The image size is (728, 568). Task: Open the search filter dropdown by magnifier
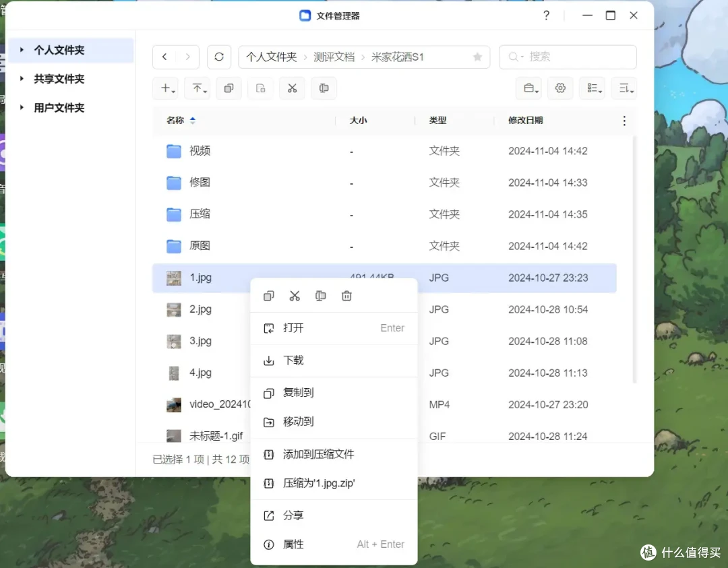(x=516, y=57)
